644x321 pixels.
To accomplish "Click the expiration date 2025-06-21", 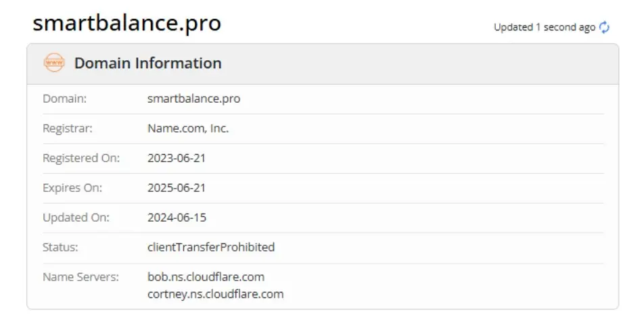I will 177,188.
